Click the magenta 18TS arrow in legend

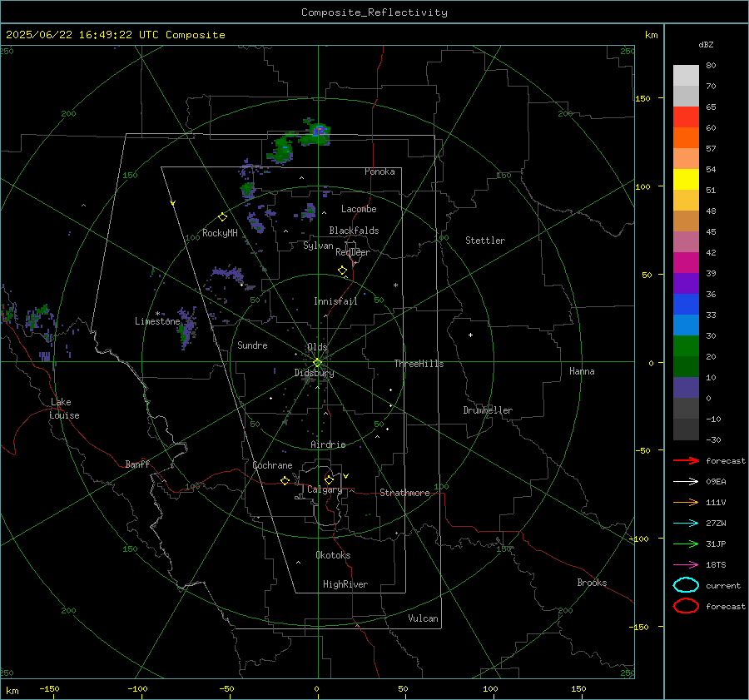(x=686, y=564)
